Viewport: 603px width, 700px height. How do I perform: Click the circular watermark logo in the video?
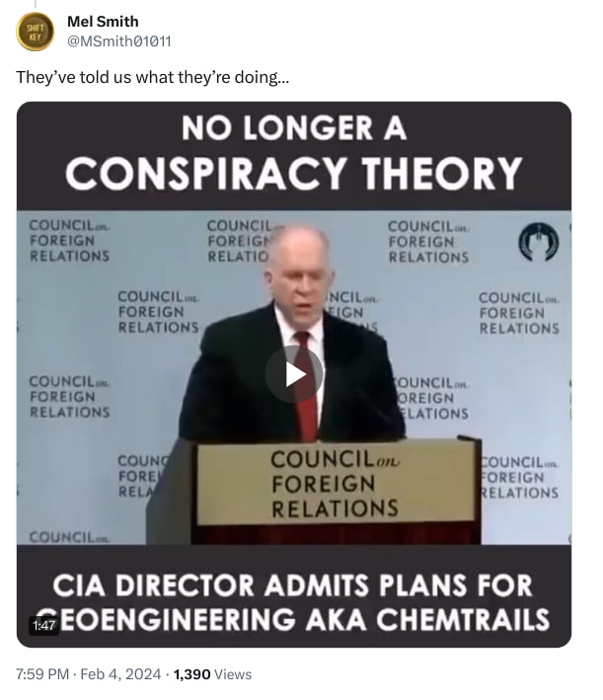click(538, 242)
